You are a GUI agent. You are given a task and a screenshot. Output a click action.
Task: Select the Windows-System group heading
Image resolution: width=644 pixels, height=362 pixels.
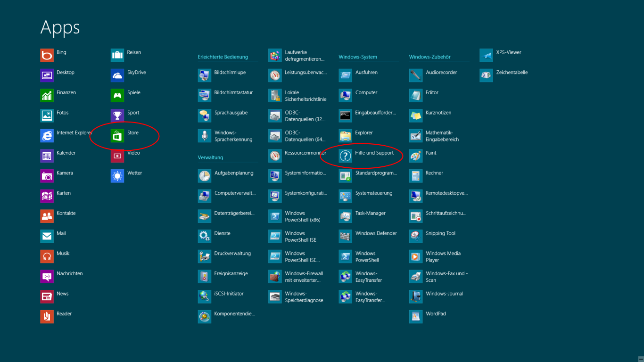357,57
